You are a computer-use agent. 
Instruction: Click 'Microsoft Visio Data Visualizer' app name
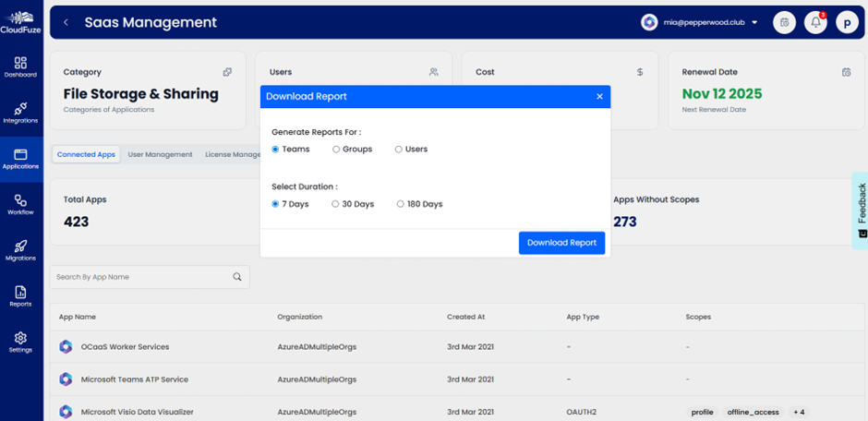tap(138, 412)
